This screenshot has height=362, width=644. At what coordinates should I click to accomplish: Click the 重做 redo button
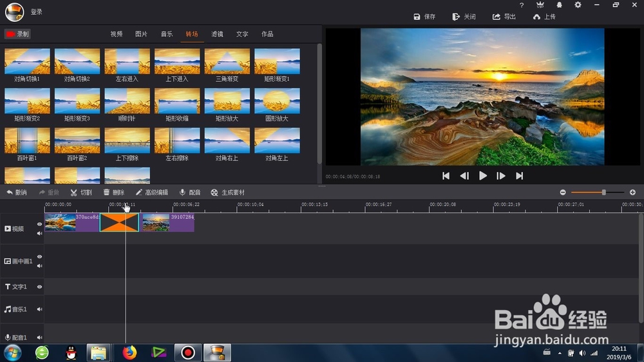coord(50,193)
